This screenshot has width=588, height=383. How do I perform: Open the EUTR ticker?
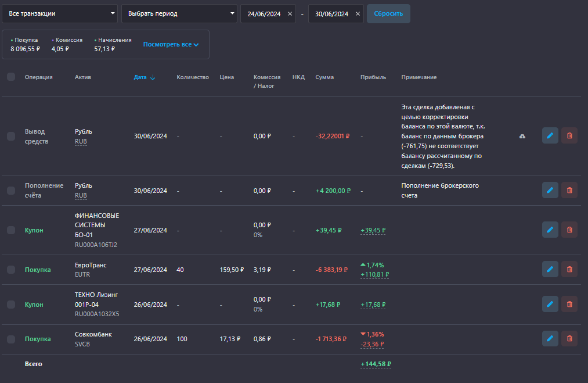click(82, 274)
